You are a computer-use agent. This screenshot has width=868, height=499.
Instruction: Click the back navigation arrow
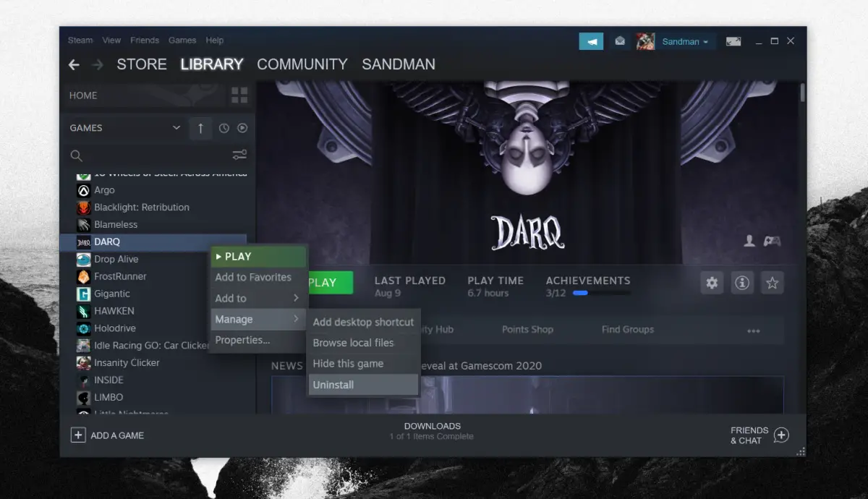coord(74,64)
